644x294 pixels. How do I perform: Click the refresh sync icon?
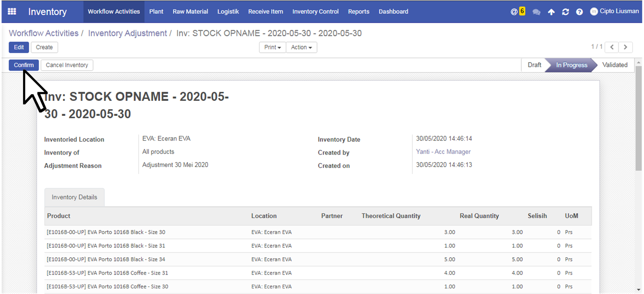pyautogui.click(x=565, y=12)
